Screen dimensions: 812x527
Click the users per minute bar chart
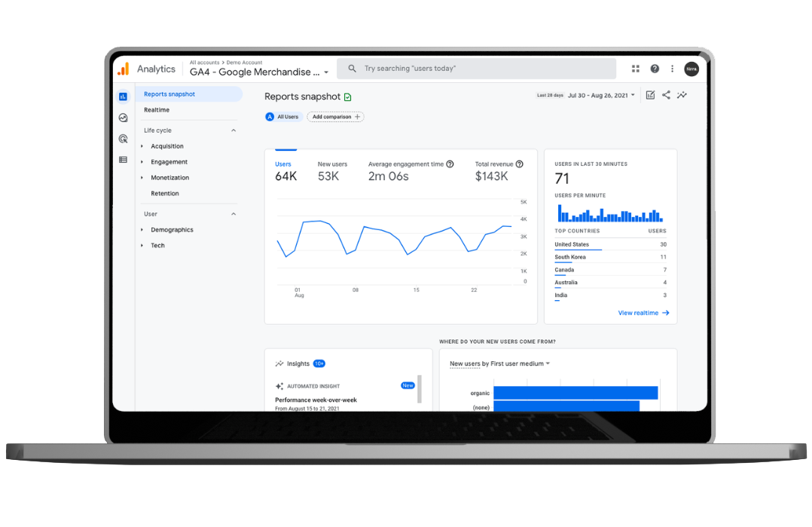tap(609, 213)
